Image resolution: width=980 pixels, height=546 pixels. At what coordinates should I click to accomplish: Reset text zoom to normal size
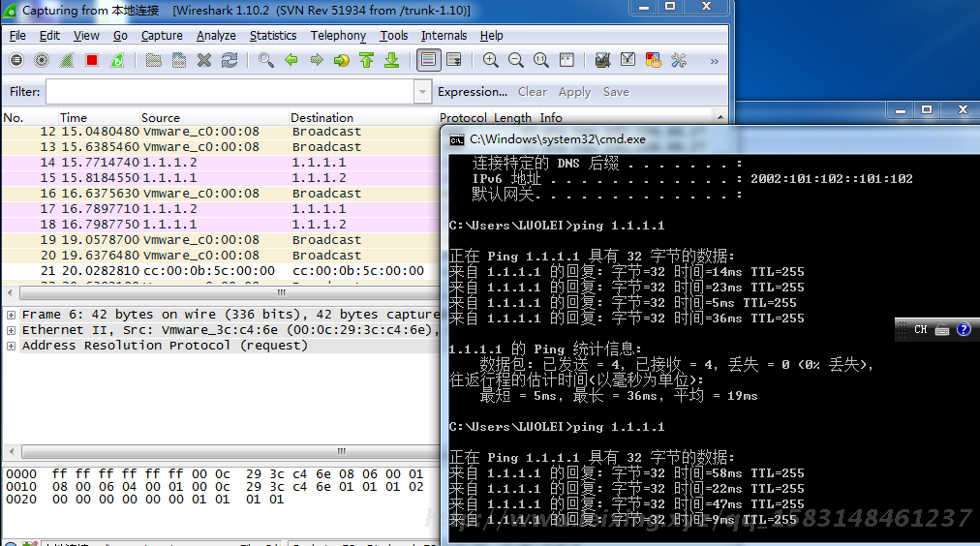click(541, 60)
